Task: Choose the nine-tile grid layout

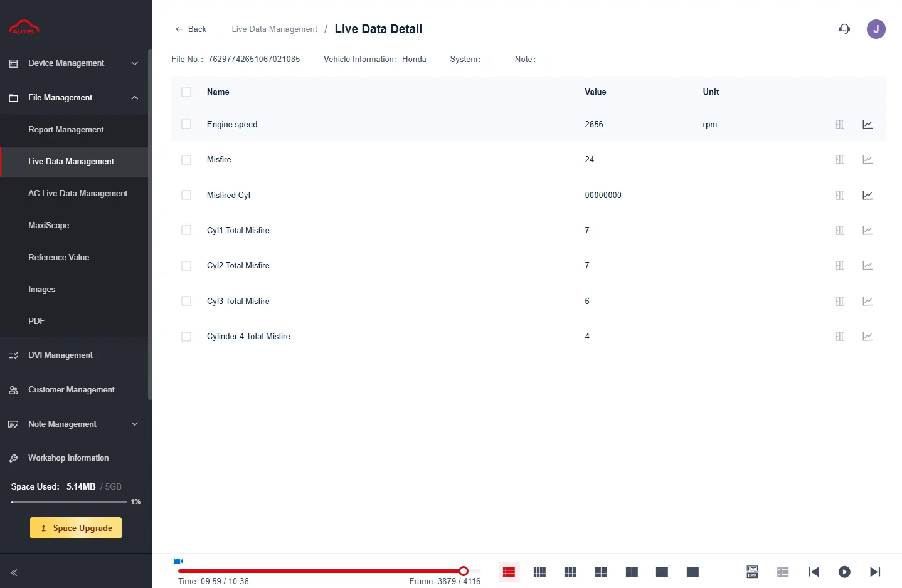Action: pos(570,572)
